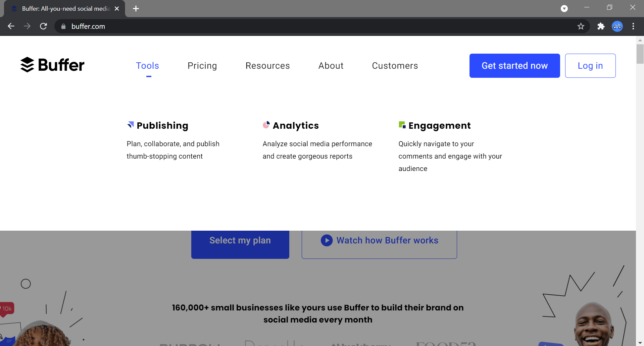This screenshot has height=346, width=644.
Task: Click the vertical scrollbar thumb
Action: [640, 54]
